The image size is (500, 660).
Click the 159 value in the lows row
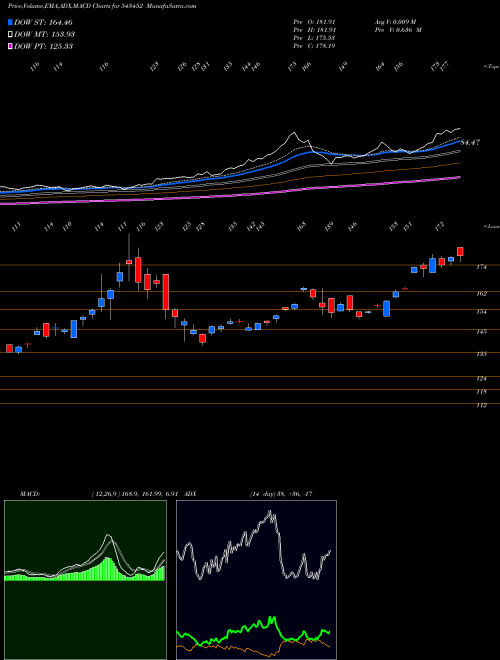[x=329, y=227]
